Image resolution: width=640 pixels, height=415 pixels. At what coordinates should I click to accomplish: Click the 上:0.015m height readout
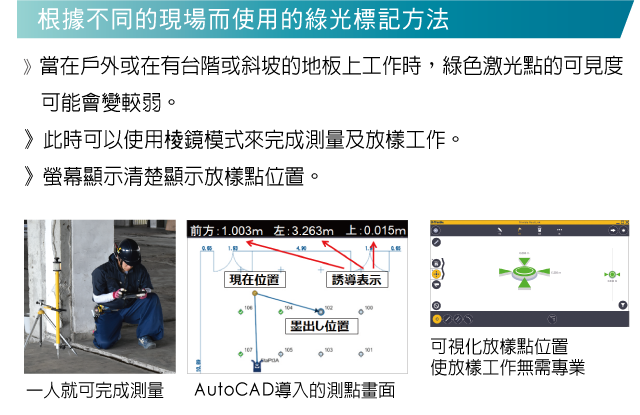(376, 231)
